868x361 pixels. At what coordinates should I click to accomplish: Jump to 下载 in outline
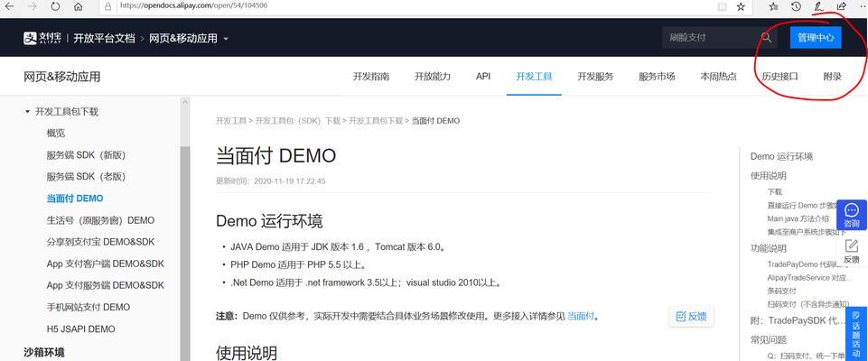point(774,192)
